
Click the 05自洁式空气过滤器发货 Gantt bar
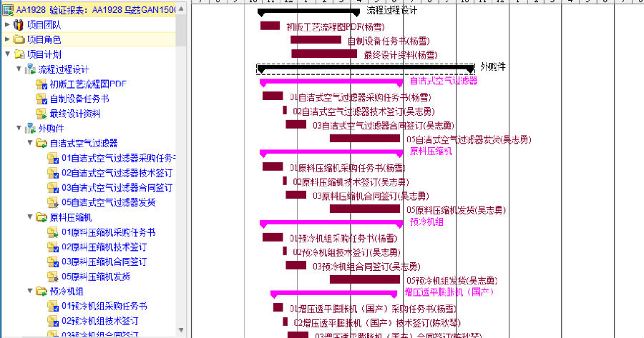(x=365, y=138)
